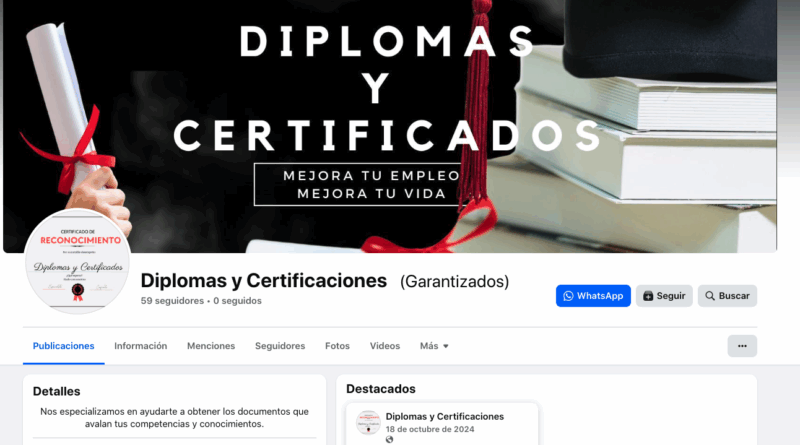This screenshot has height=445, width=800.
Task: Open the Seguidores tab
Action: tap(280, 346)
